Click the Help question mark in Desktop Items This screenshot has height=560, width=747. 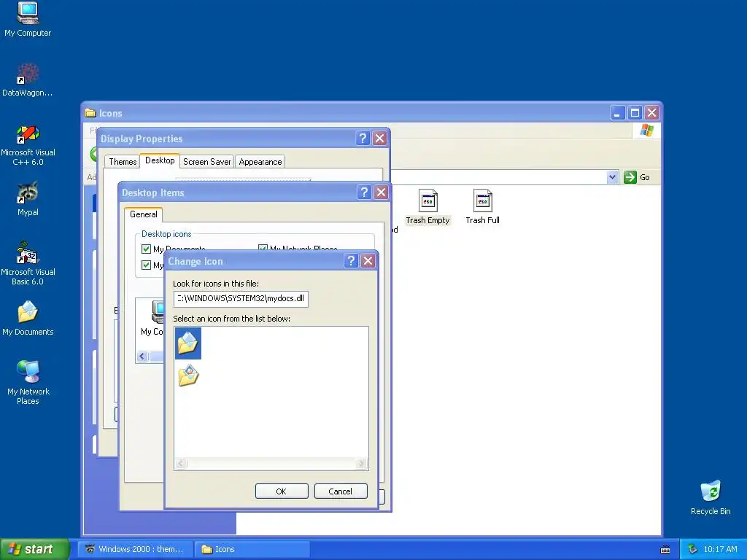pyautogui.click(x=364, y=192)
